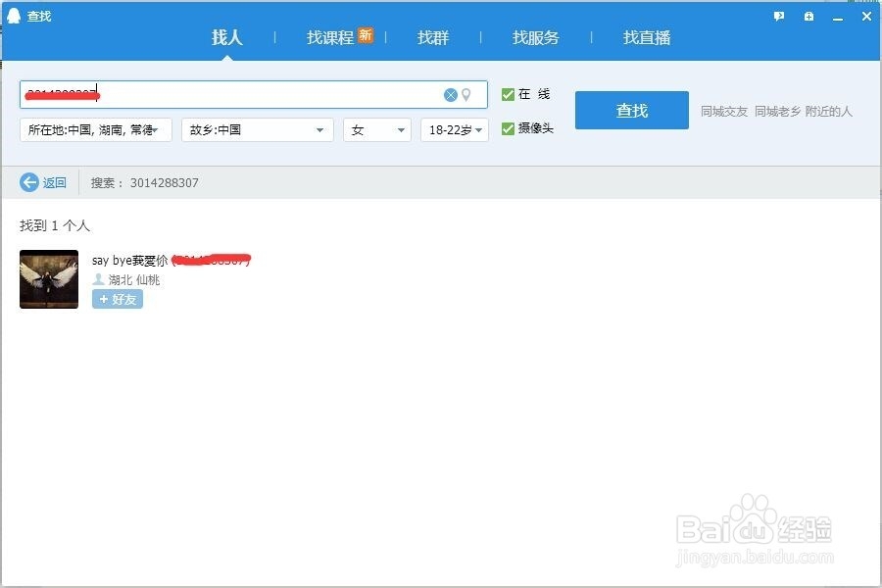This screenshot has height=588, width=882.
Task: Expand the 故乡:中国 hometown dropdown
Action: point(257,129)
